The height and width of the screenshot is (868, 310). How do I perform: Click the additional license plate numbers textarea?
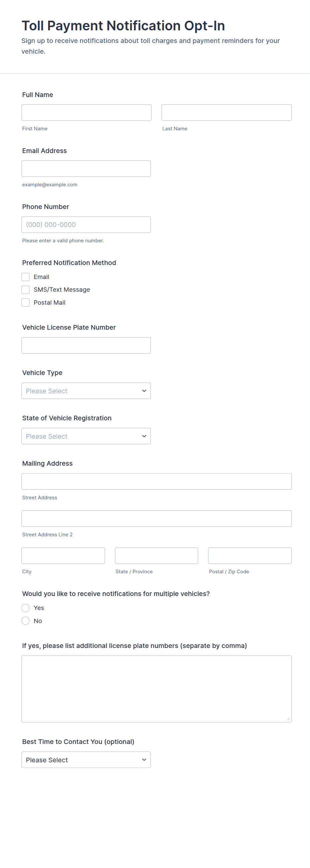[156, 689]
